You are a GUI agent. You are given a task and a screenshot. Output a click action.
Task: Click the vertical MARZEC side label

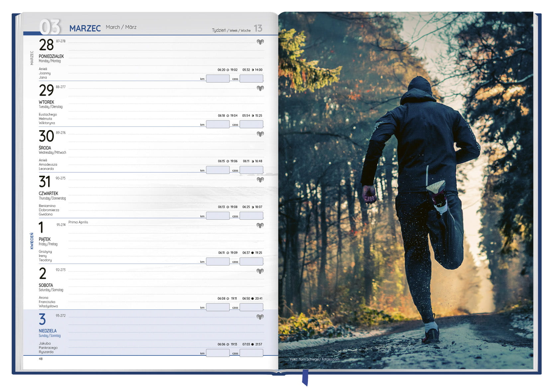click(32, 58)
